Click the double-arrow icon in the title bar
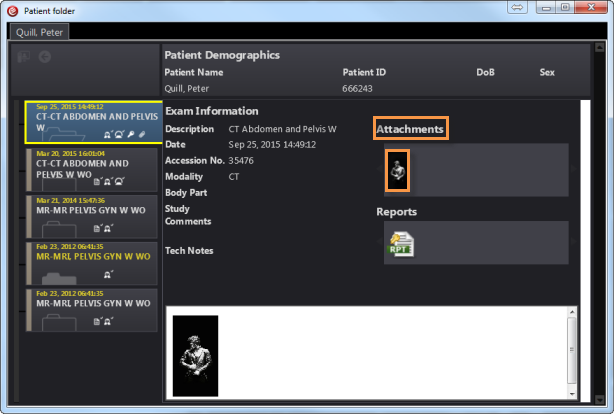 coord(519,8)
